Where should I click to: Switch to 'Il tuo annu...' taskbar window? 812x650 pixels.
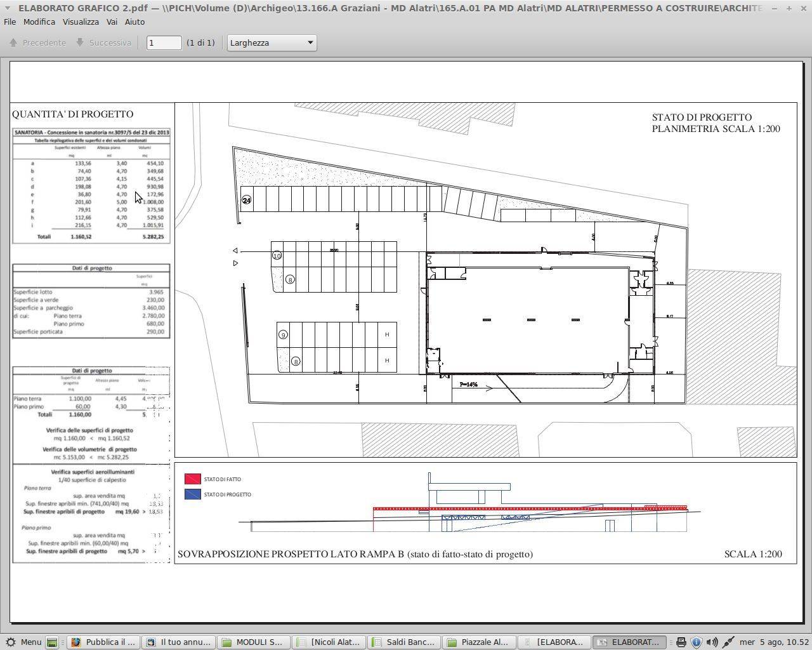coord(178,642)
